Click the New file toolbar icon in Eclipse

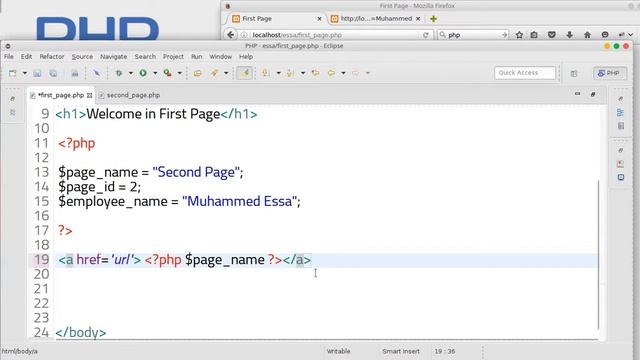click(13, 73)
